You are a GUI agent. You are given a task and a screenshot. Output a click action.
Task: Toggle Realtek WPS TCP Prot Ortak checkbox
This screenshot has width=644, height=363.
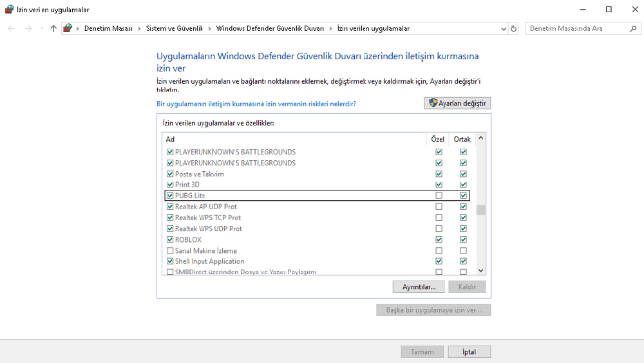[x=463, y=218]
